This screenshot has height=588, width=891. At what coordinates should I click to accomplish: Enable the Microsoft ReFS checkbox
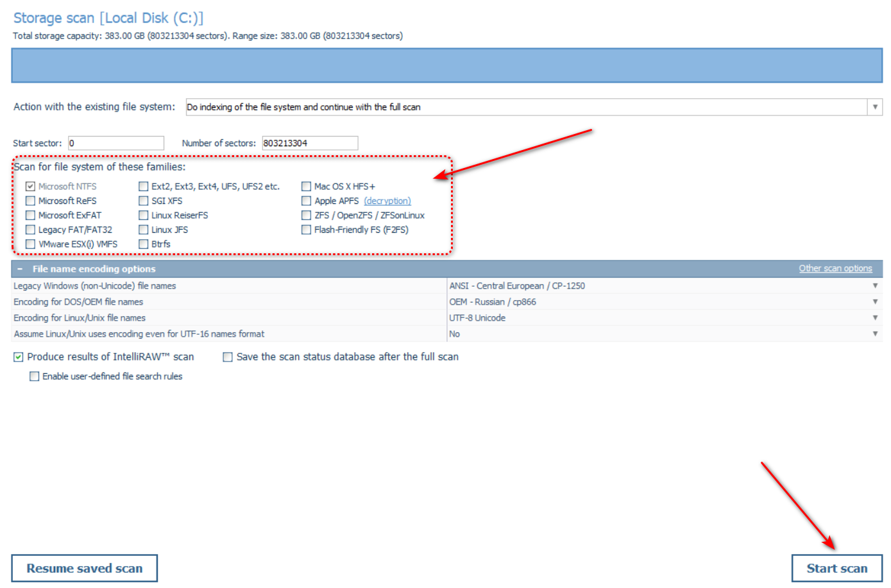click(30, 201)
